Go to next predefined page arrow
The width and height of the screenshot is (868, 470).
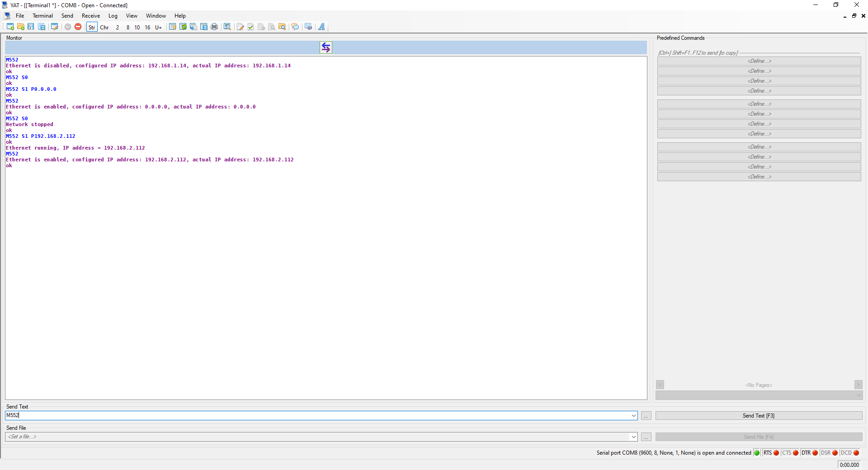coord(858,385)
